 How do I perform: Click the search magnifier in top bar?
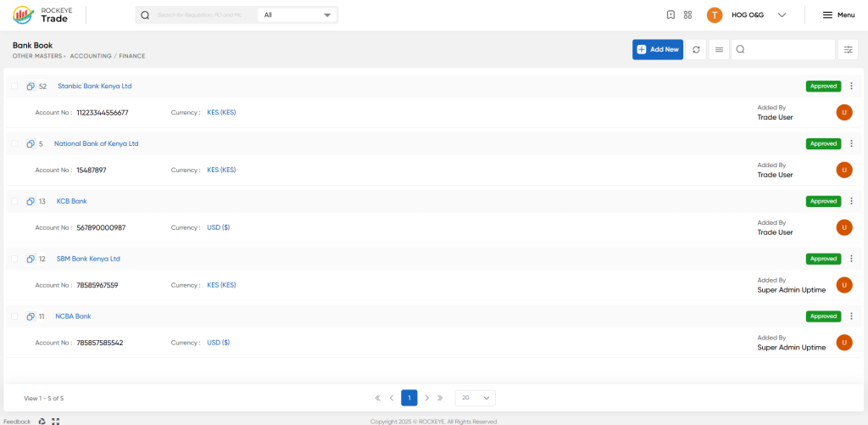(145, 15)
